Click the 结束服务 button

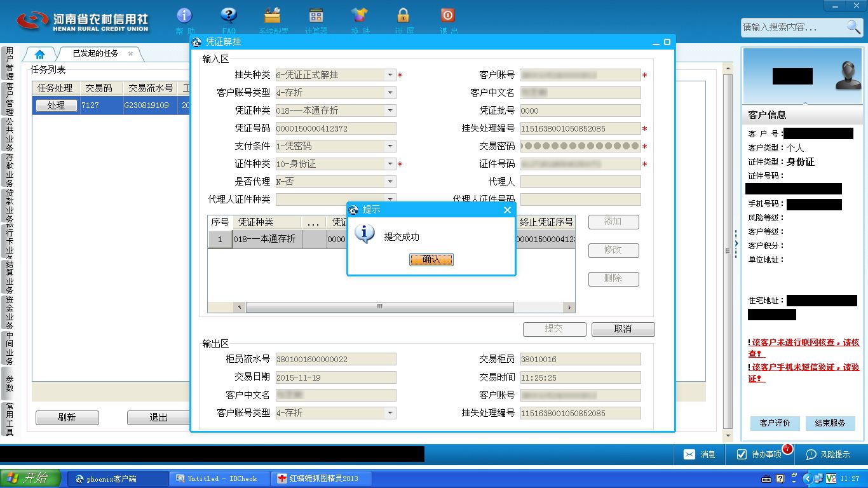830,423
